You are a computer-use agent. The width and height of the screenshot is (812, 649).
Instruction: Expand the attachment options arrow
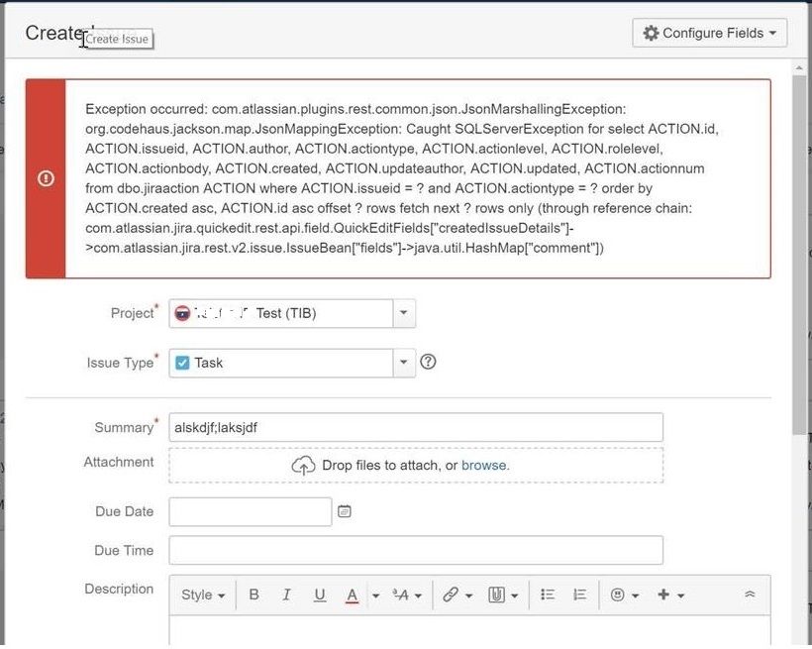(515, 595)
